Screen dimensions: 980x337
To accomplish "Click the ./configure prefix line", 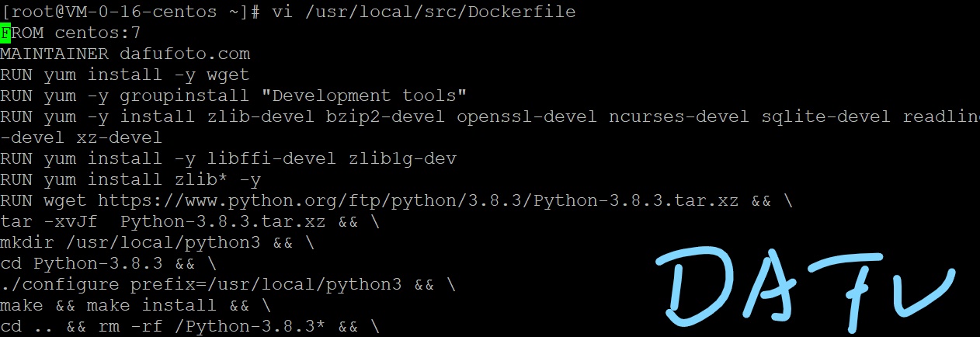I will coord(228,284).
